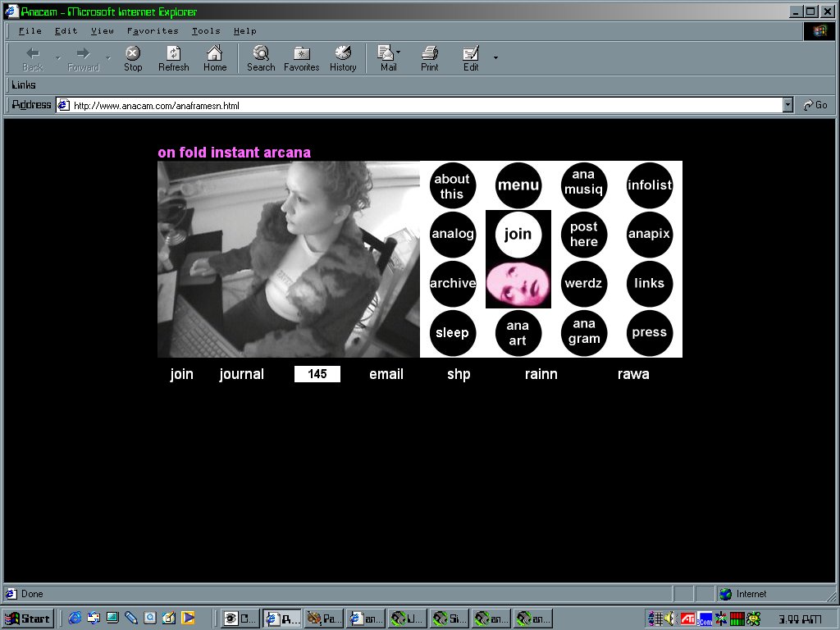
Task: Expand the Edit button dropdown arrow
Action: [495, 57]
